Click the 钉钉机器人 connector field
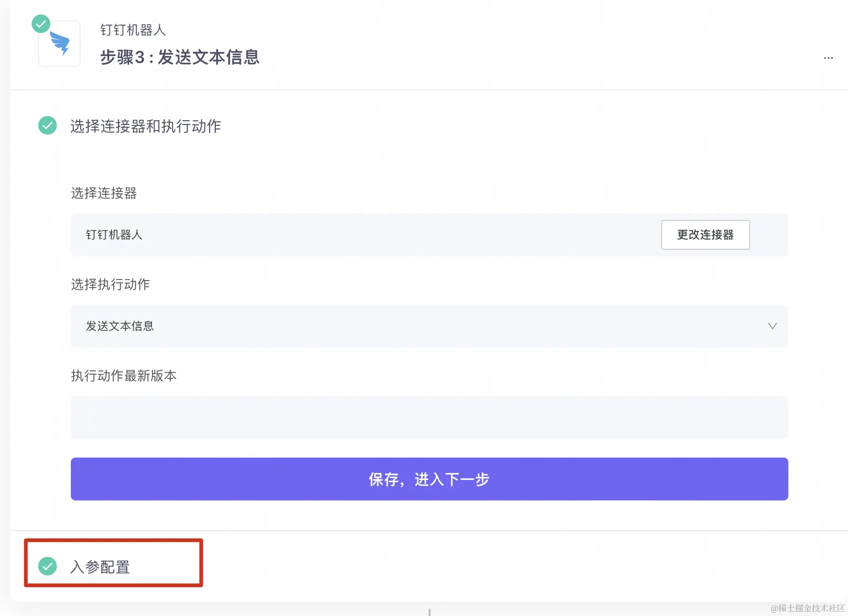 click(x=429, y=235)
